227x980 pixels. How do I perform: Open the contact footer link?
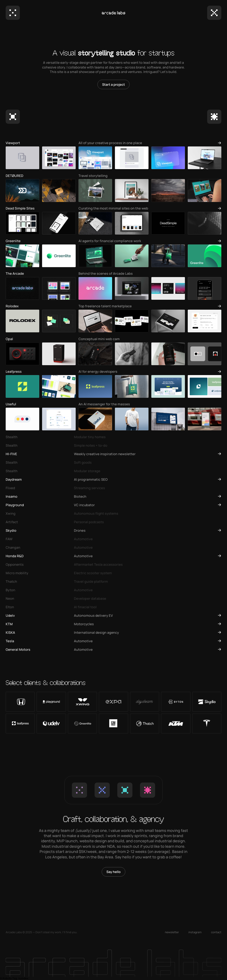(216, 932)
